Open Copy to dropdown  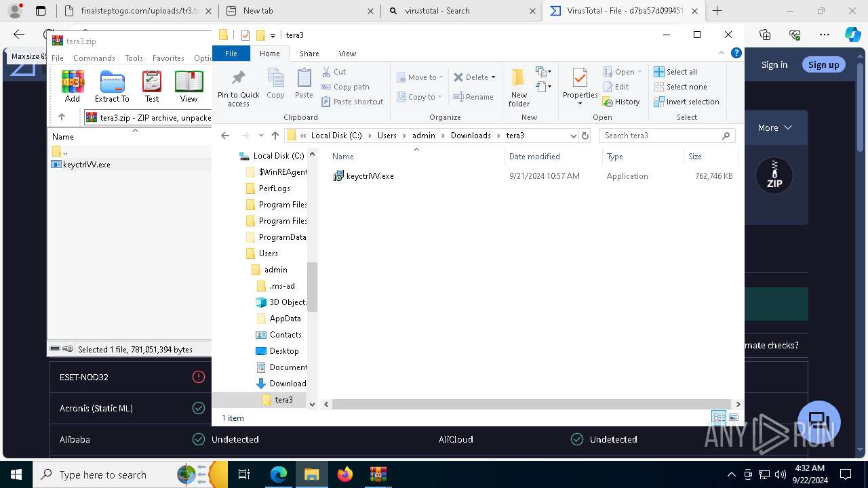tap(420, 97)
